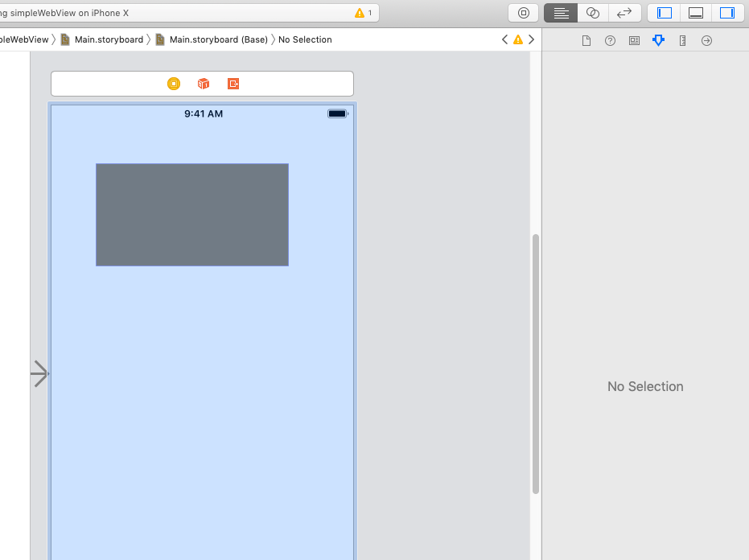Open the No Selection breadcrumb menu
Image resolution: width=749 pixels, height=560 pixels.
click(305, 39)
